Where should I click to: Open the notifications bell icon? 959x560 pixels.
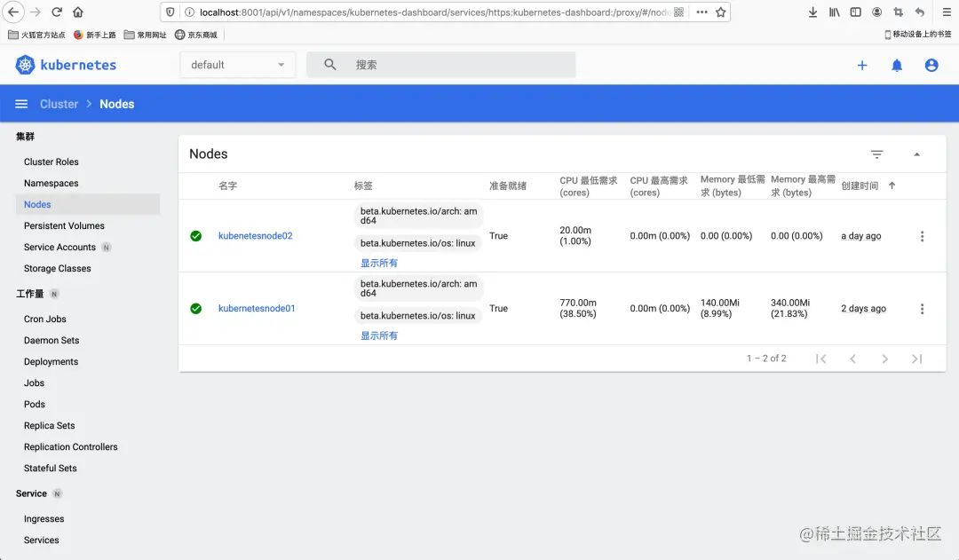(x=897, y=66)
